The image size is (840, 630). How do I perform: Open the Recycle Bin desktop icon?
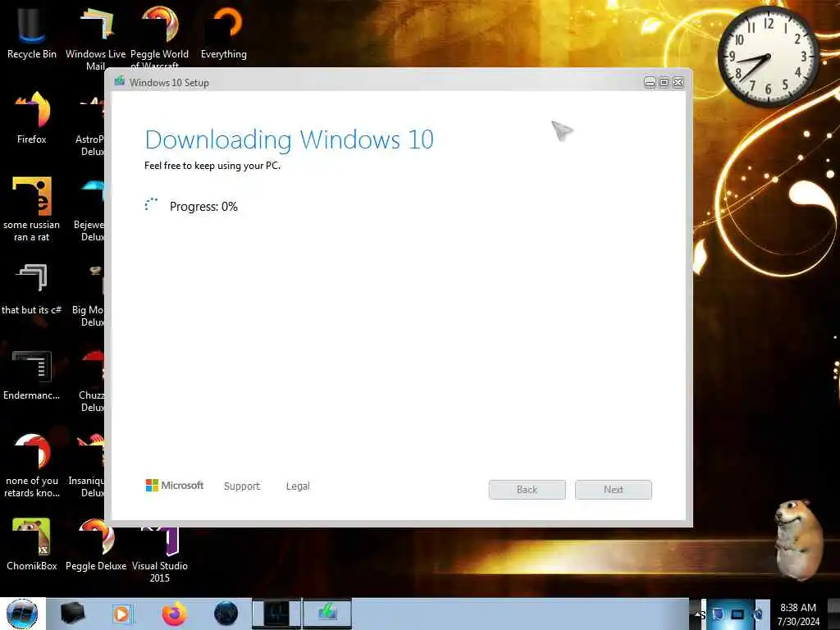32,32
